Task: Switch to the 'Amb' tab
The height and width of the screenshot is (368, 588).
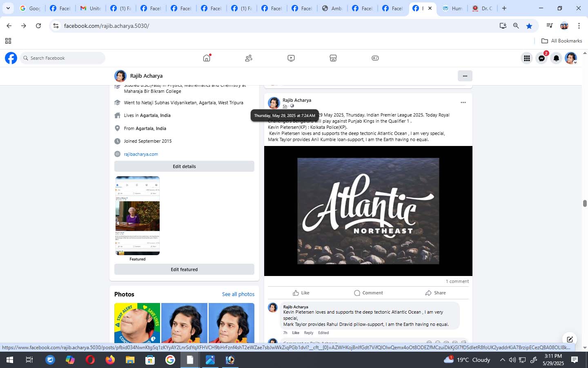Action: coord(332,8)
